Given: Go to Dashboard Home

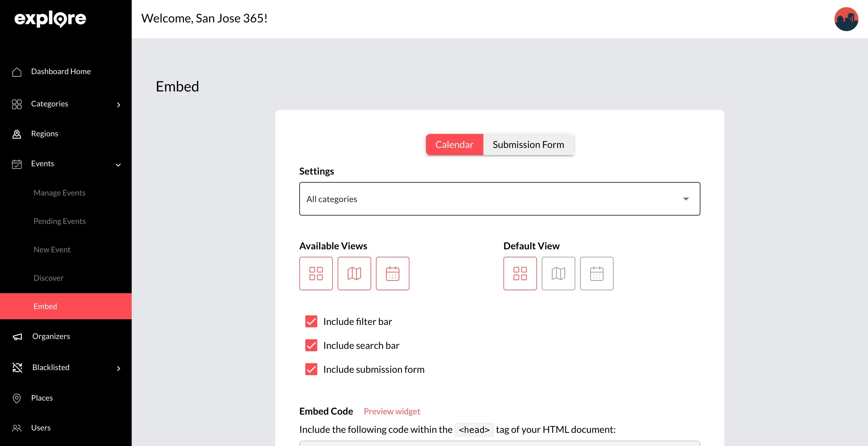Looking at the screenshot, I should [61, 72].
